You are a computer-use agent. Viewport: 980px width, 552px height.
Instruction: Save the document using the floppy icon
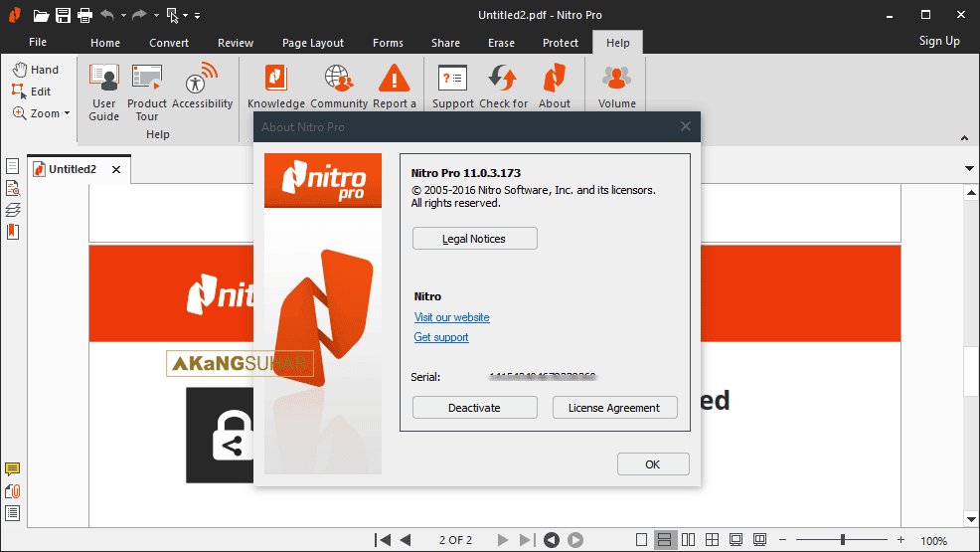click(x=64, y=15)
